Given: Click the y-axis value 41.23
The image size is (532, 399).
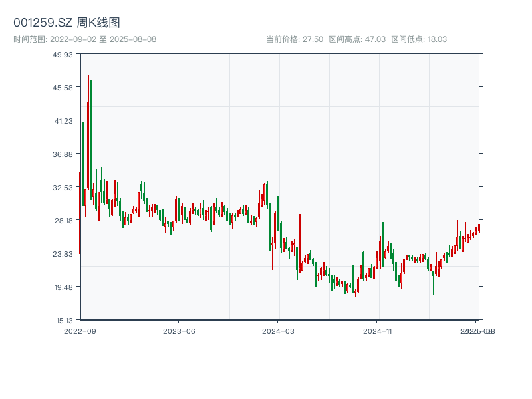Looking at the screenshot, I should pos(63,121).
